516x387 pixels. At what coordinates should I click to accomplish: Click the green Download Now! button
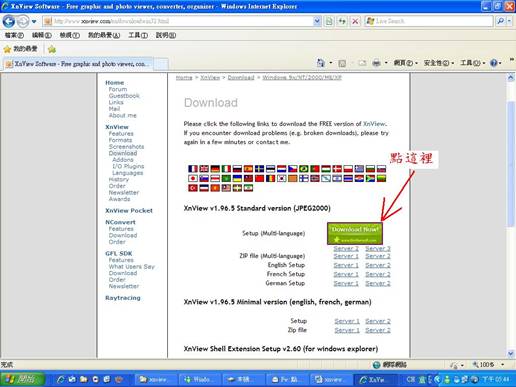pos(355,233)
